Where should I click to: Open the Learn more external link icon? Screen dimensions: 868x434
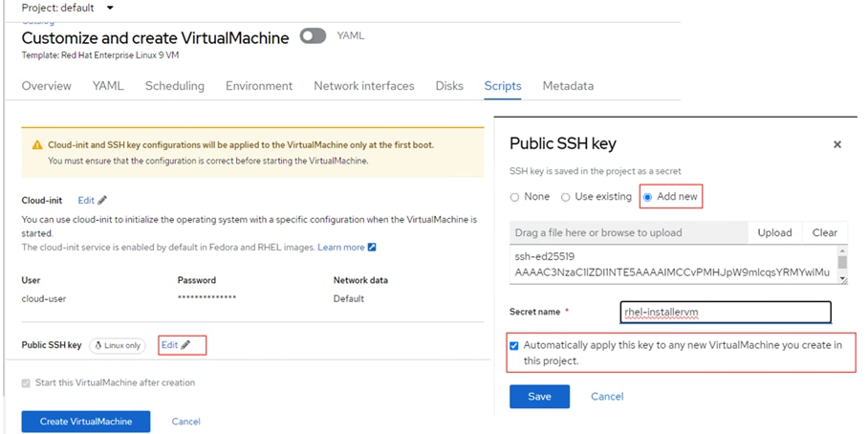pyautogui.click(x=372, y=248)
